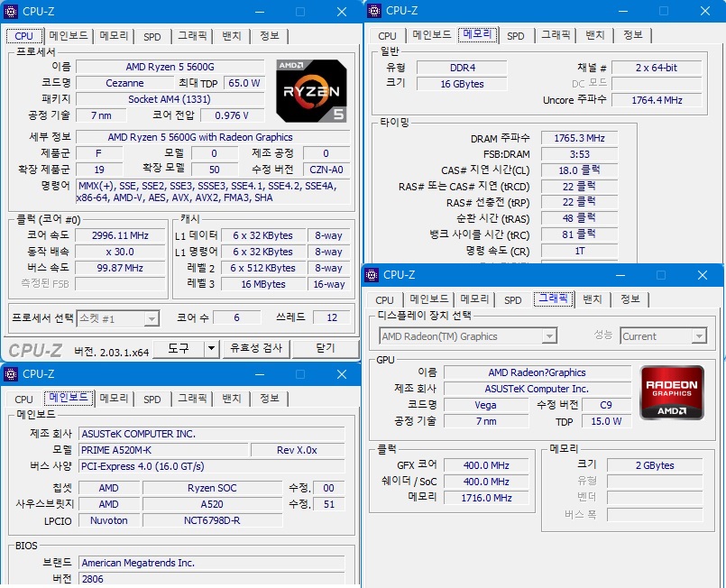The height and width of the screenshot is (588, 726).
Task: Click the PRIME A520M-K model value
Action: pyautogui.click(x=163, y=450)
